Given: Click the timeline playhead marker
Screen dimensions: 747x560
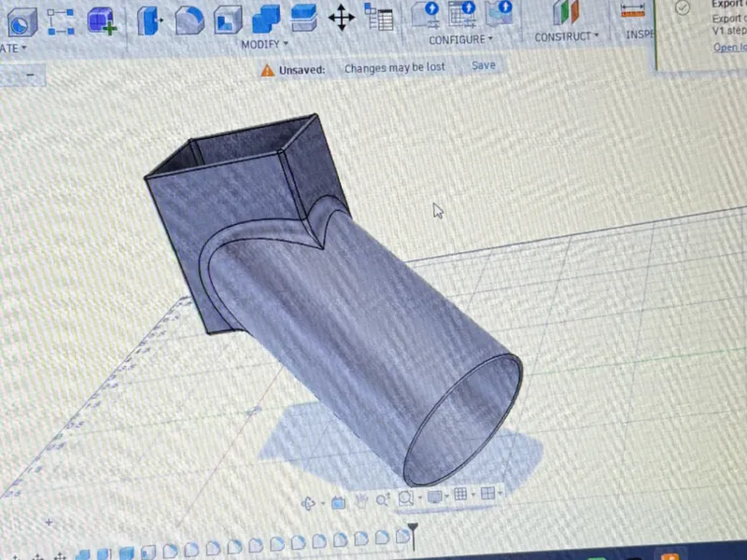Looking at the screenshot, I should click(413, 535).
